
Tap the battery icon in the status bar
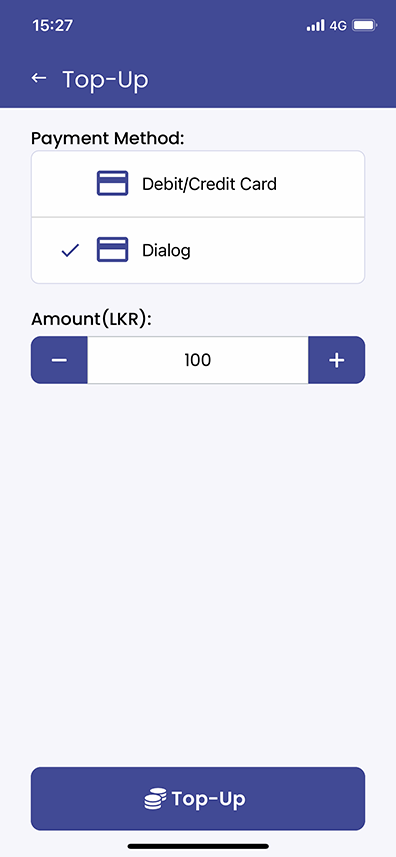(365, 25)
